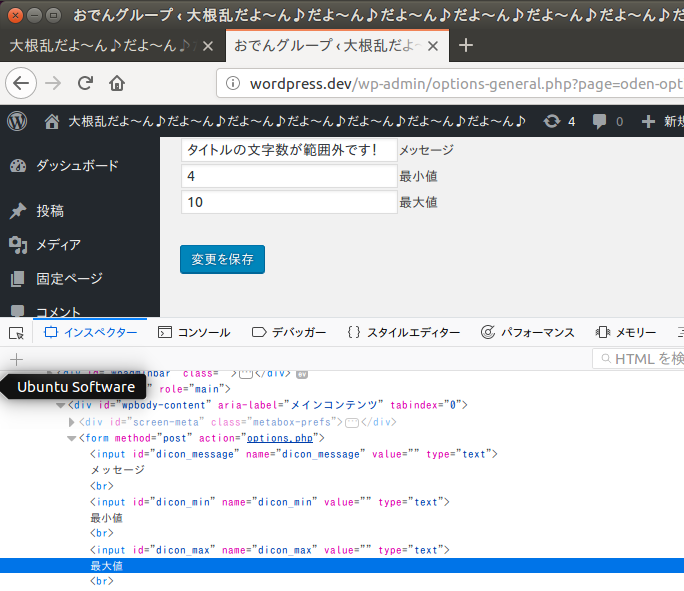The image size is (684, 591).
Task: Close the おでんグループ tab
Action: pos(433,46)
